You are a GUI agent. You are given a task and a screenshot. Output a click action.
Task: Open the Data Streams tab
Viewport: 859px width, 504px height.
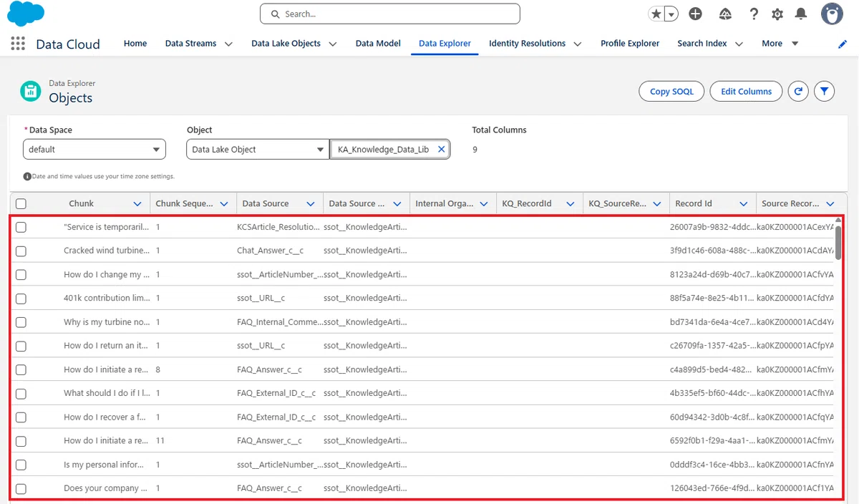(190, 43)
